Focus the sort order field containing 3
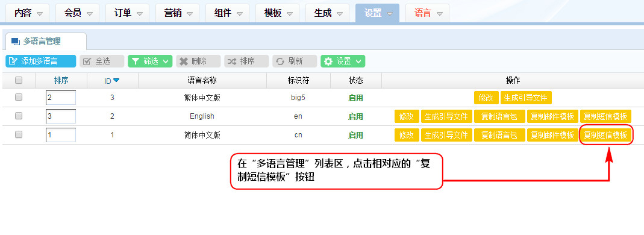The height and width of the screenshot is (235, 644). 61,116
